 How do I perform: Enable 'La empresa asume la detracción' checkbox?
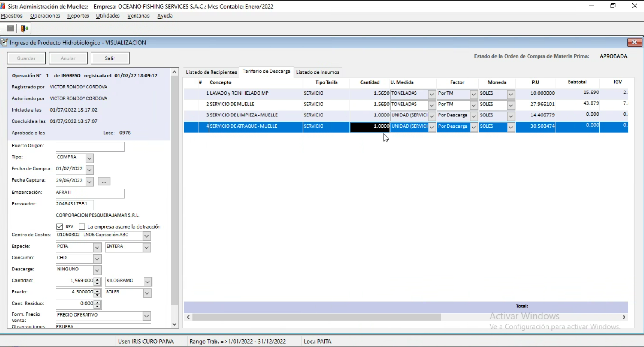[x=82, y=227]
